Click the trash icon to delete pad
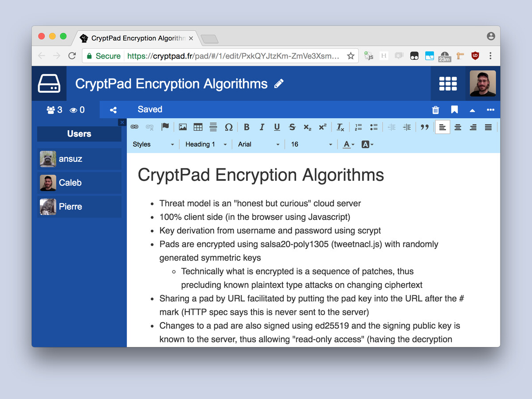This screenshot has width=532, height=399. pos(436,110)
